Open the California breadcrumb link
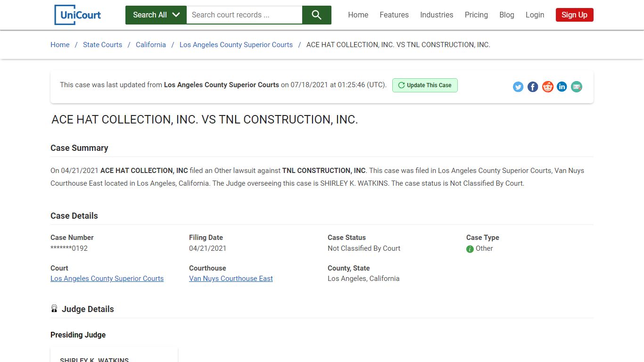The height and width of the screenshot is (362, 644). [151, 45]
